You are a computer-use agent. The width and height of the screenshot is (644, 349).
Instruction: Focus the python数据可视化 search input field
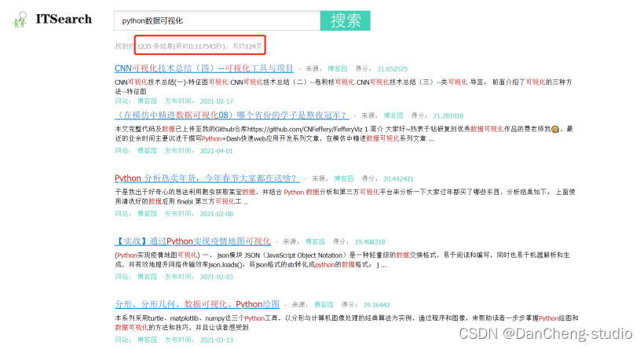(217, 20)
